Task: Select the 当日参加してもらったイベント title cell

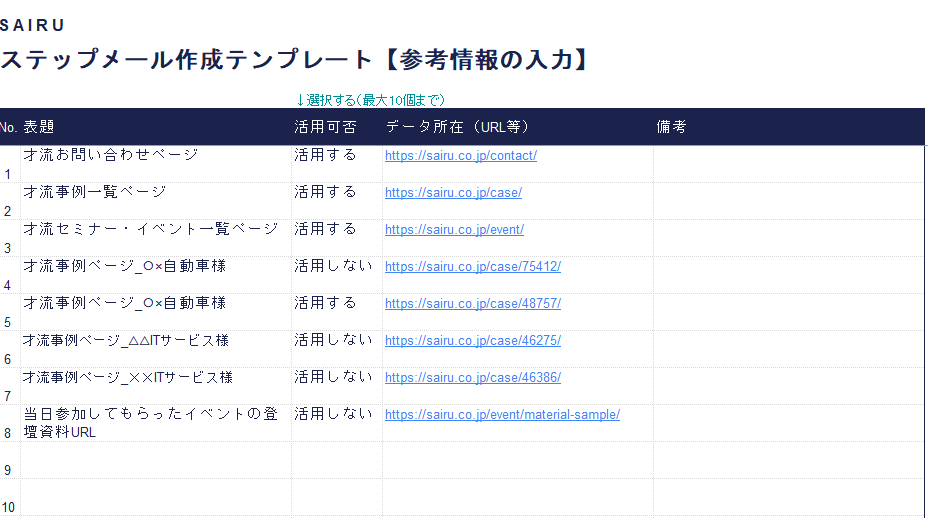Action: [x=150, y=422]
